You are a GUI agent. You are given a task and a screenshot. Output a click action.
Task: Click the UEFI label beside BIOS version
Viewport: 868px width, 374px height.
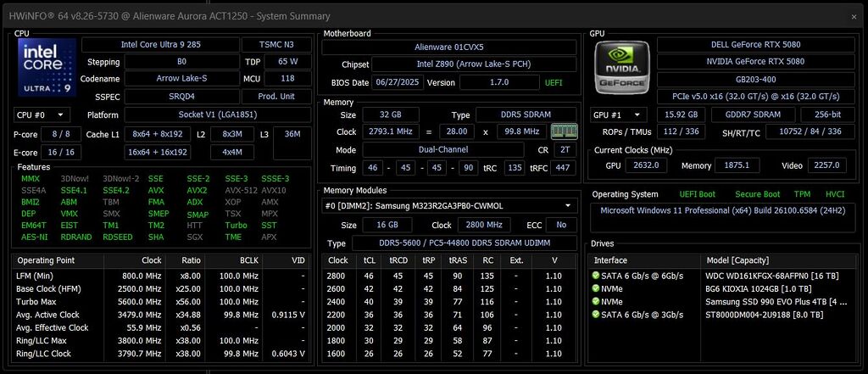tap(554, 82)
